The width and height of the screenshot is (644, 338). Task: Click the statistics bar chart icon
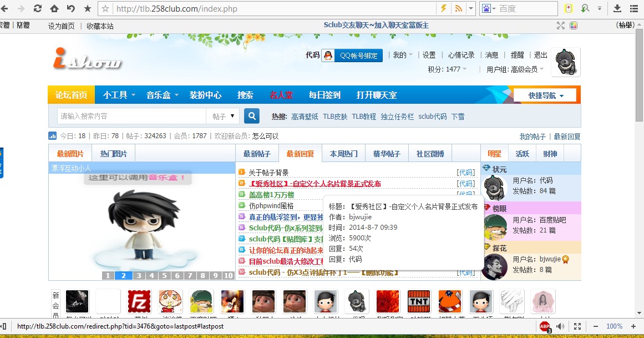53,135
